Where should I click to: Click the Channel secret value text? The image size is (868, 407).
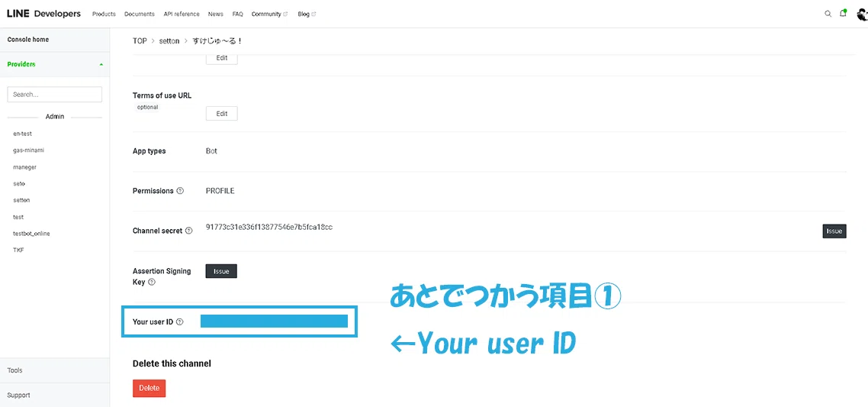(x=269, y=228)
